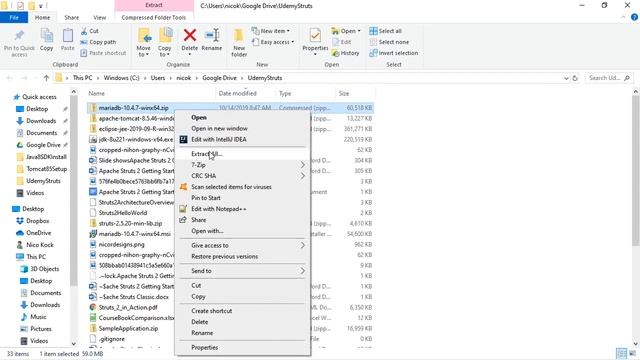Choose Extract All in context menu
Viewport: 640px width, 360px height.
[242, 154]
